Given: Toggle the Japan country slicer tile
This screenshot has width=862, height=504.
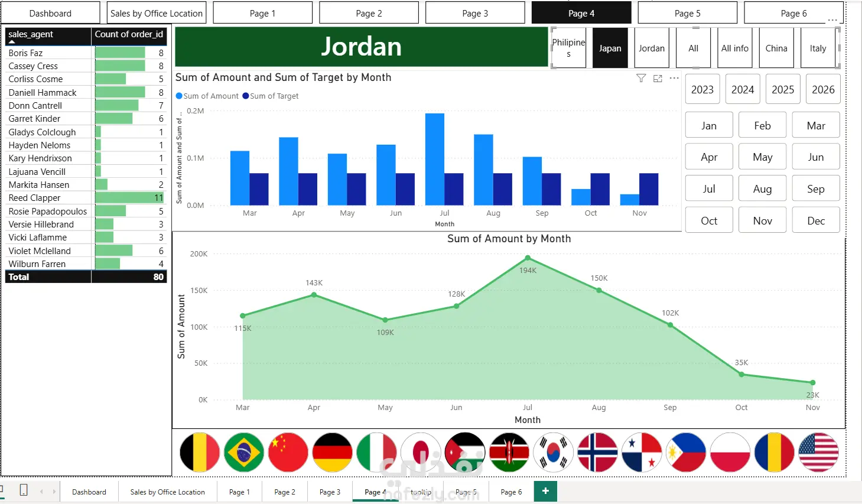Looking at the screenshot, I should pos(610,48).
